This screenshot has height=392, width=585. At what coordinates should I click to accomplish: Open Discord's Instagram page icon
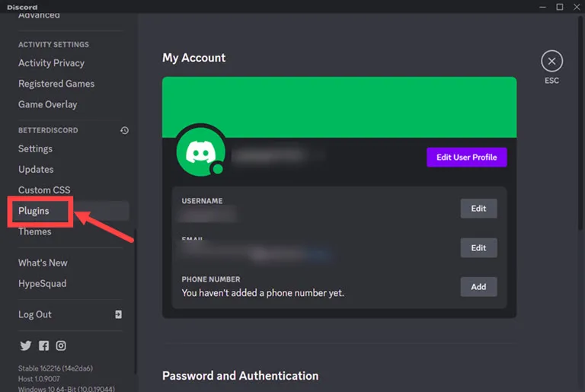pos(61,346)
